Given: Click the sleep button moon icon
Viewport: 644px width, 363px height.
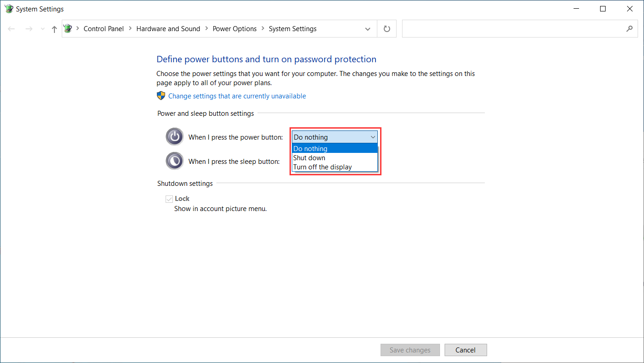Looking at the screenshot, I should pos(174,161).
